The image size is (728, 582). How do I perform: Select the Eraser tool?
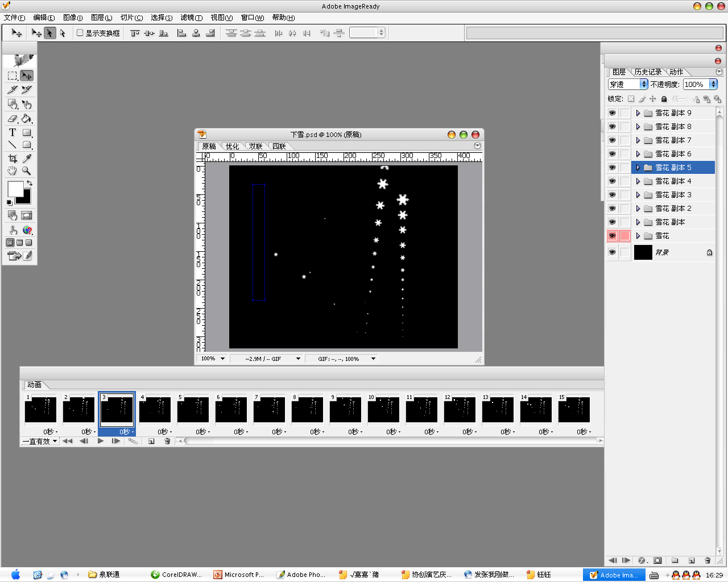(12, 119)
